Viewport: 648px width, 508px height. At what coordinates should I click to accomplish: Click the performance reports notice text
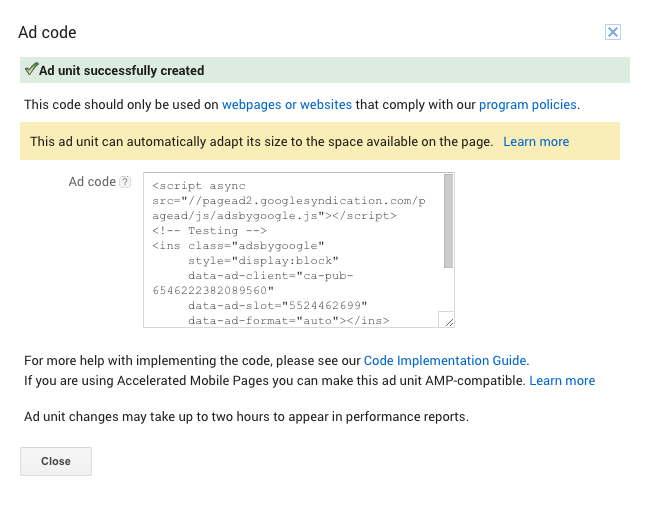pyautogui.click(x=246, y=417)
